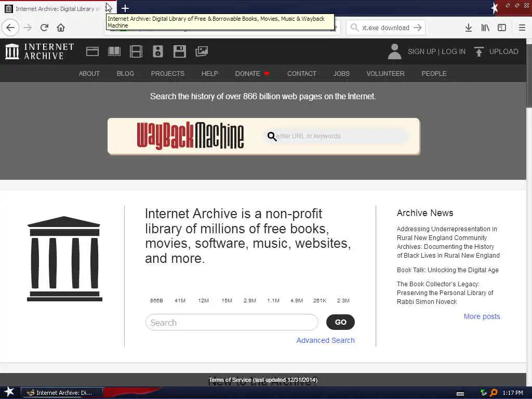
Task: Open Book Talk: Unlocking the Digital Age post
Action: pos(447,270)
